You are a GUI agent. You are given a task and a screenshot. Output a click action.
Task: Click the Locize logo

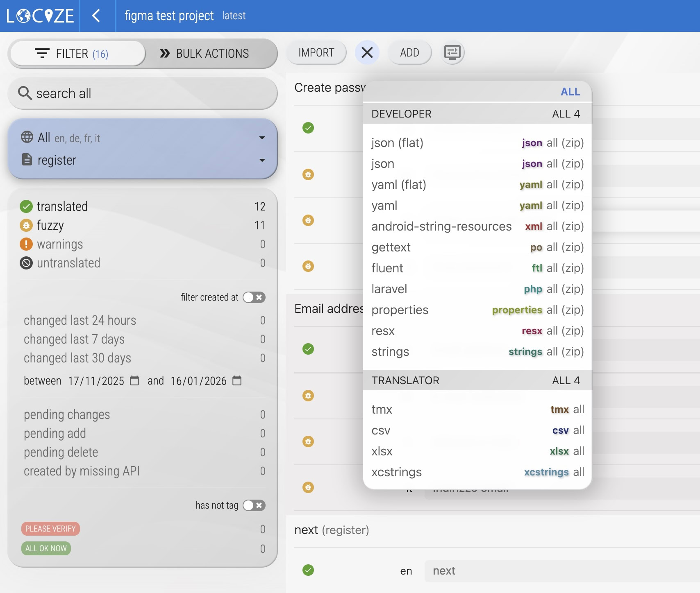click(x=40, y=16)
